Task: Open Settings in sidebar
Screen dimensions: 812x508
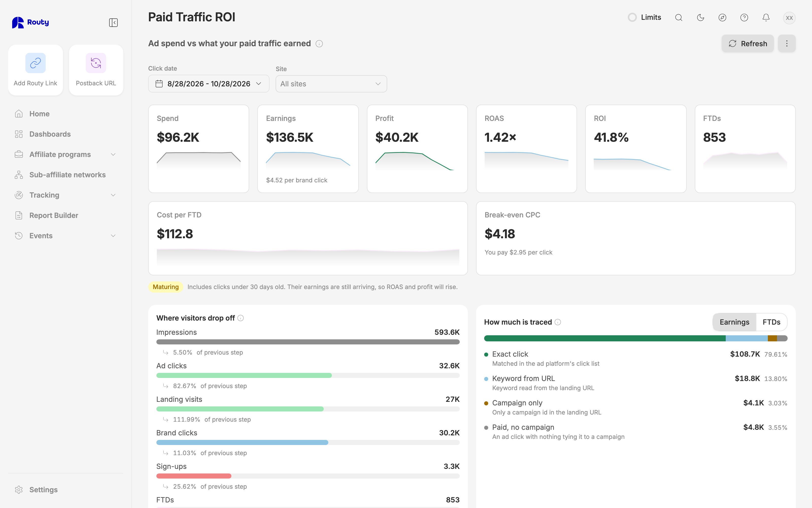Action: [x=65, y=489]
